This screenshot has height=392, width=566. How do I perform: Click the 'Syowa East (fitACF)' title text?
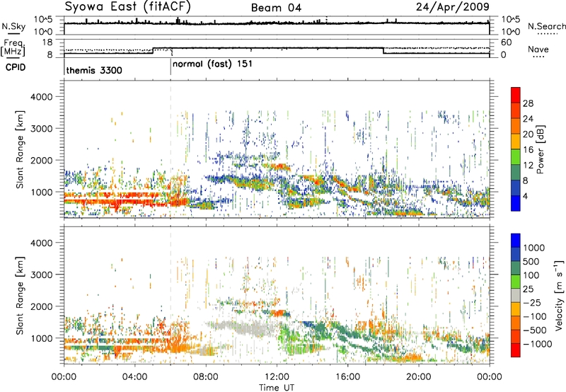pos(127,6)
